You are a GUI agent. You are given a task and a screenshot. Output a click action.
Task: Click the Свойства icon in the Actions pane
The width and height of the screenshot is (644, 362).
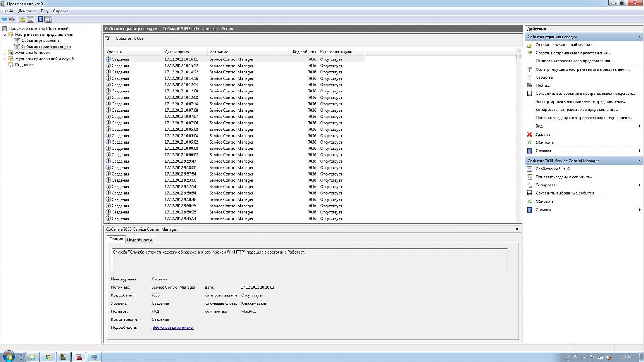pyautogui.click(x=530, y=77)
